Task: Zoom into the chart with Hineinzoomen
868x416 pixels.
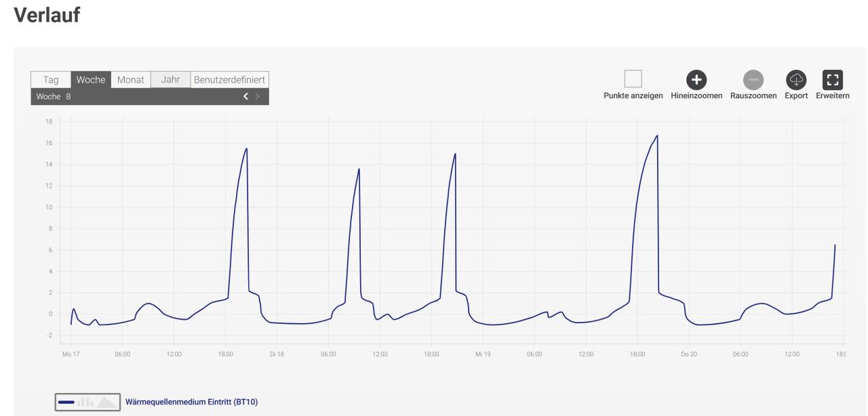Action: [x=696, y=80]
